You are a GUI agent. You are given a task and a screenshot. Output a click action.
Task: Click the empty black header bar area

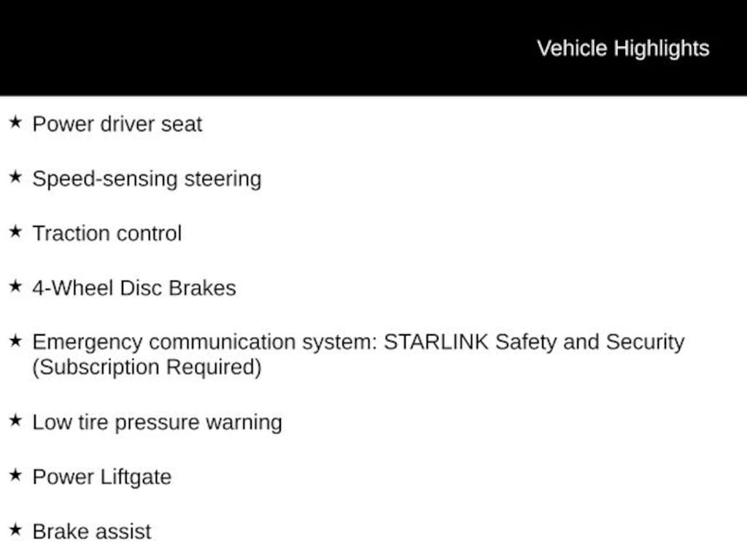[x=255, y=48]
